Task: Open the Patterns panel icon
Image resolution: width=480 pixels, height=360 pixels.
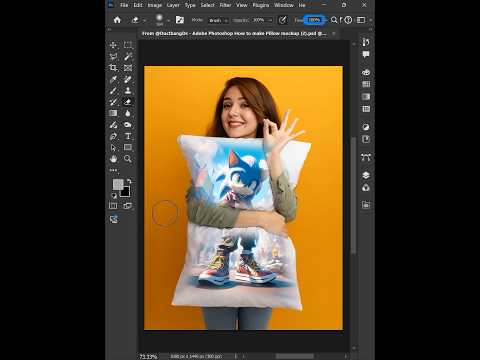Action: point(366,109)
